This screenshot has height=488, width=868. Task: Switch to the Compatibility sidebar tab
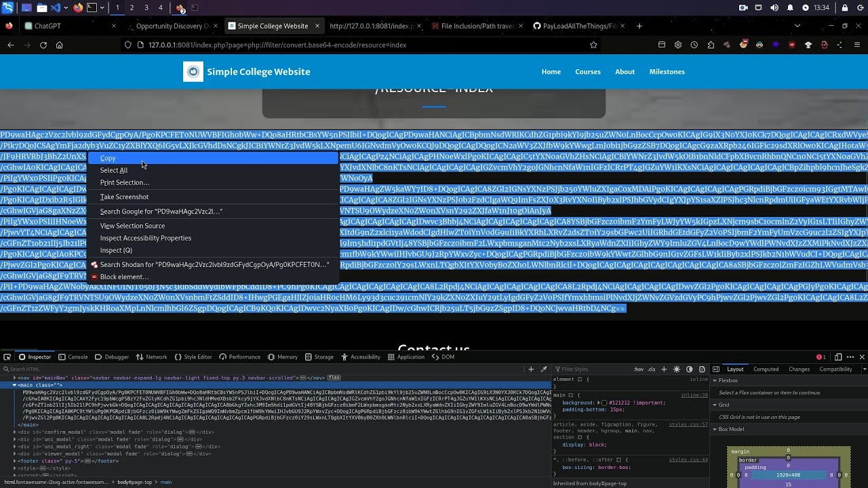coord(835,369)
